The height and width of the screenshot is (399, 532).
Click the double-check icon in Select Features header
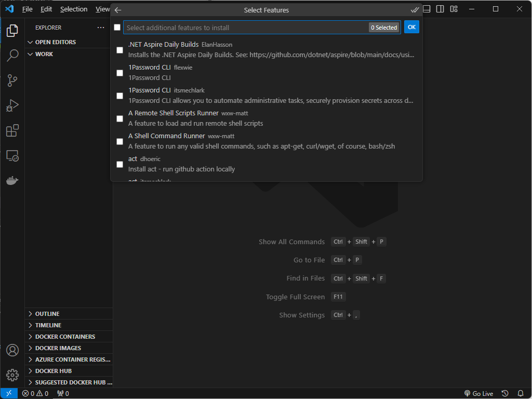[415, 10]
